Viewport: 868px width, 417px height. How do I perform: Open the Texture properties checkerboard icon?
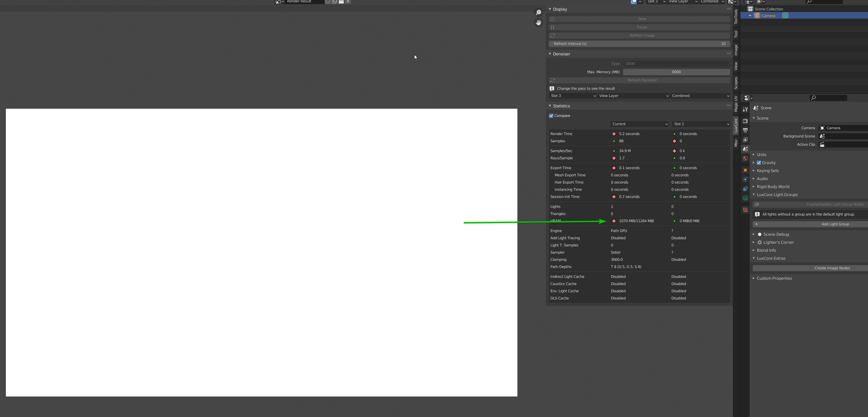745,210
